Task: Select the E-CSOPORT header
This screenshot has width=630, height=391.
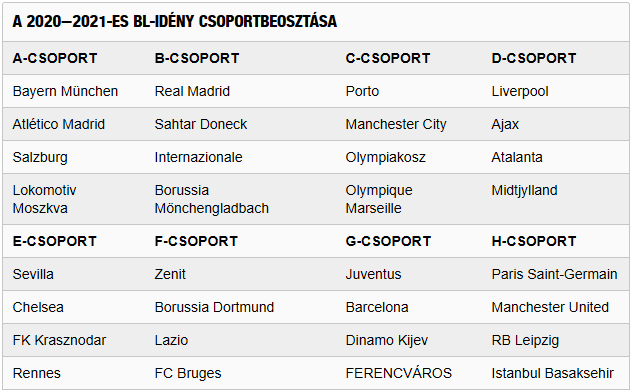Action: tap(55, 241)
